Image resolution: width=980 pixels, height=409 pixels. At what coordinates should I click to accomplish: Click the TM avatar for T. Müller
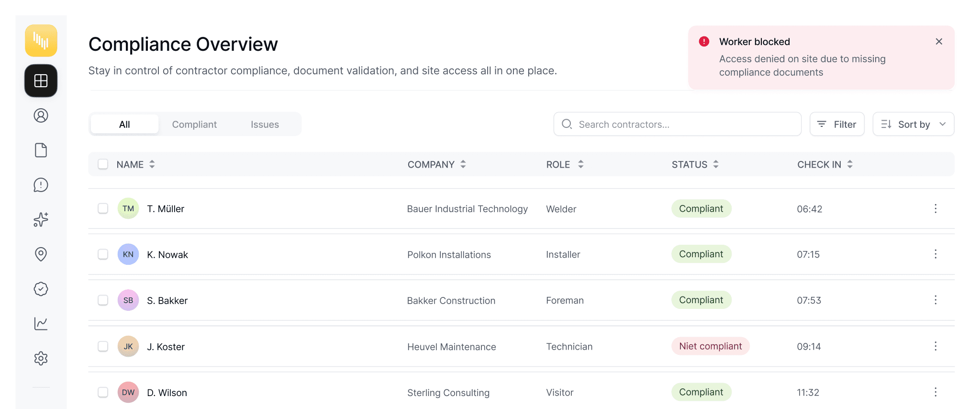[x=128, y=208]
